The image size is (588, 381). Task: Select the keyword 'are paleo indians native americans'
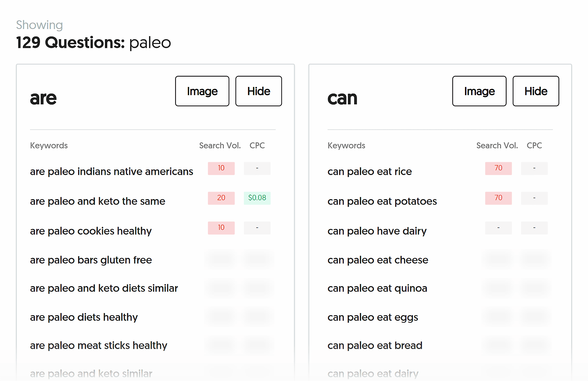coord(111,171)
